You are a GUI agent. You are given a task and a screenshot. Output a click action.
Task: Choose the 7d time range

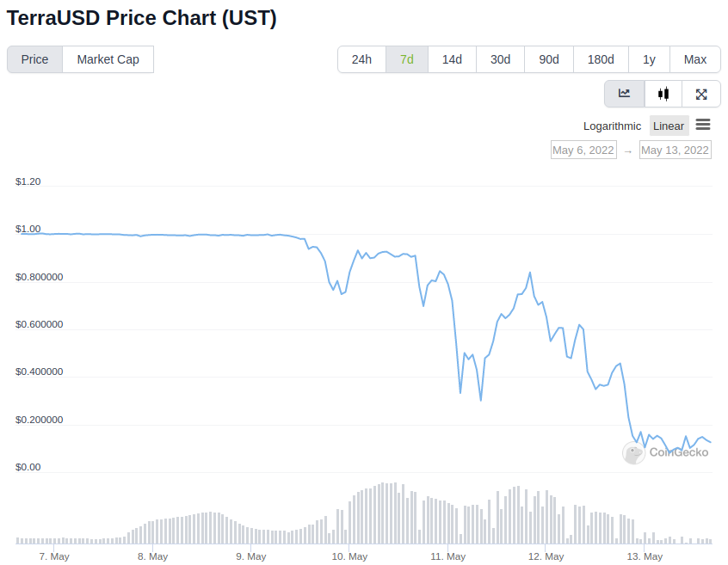pos(407,59)
